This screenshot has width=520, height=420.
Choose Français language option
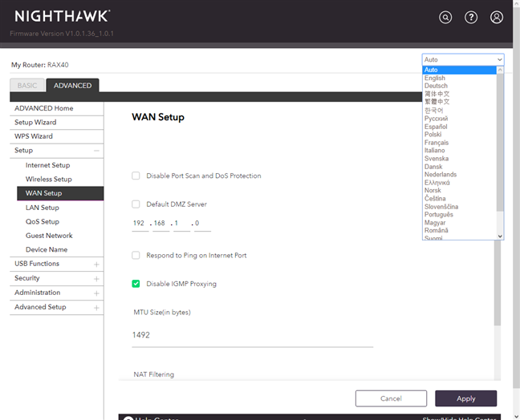[460, 143]
